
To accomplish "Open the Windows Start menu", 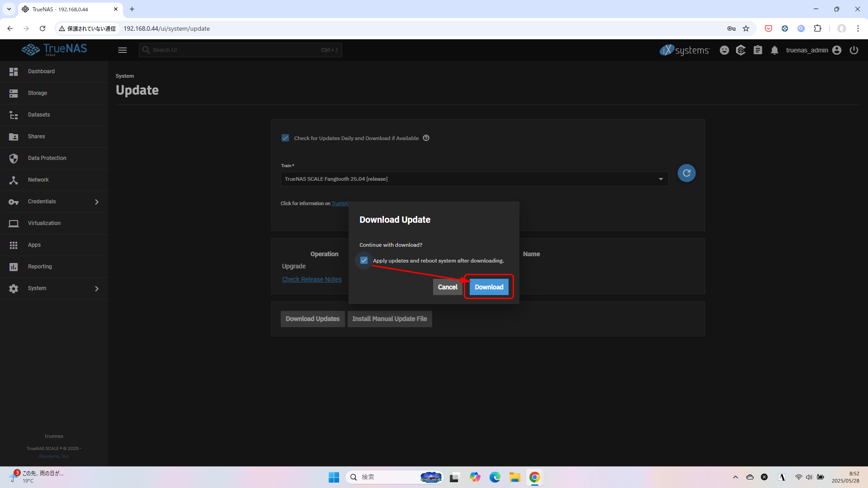I will [334, 477].
